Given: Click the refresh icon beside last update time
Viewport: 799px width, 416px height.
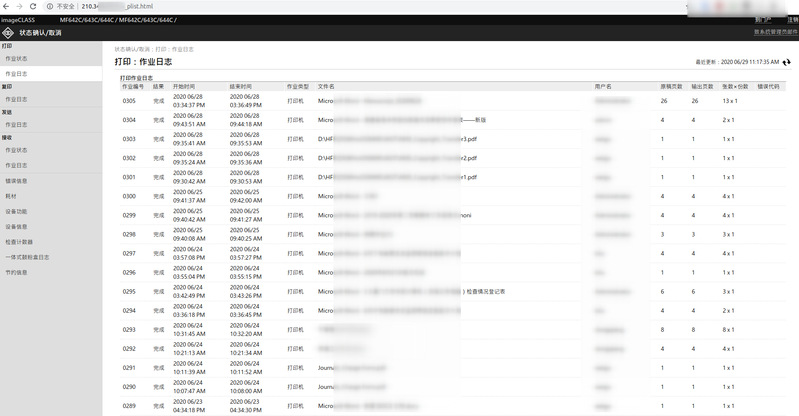Looking at the screenshot, I should pos(786,62).
